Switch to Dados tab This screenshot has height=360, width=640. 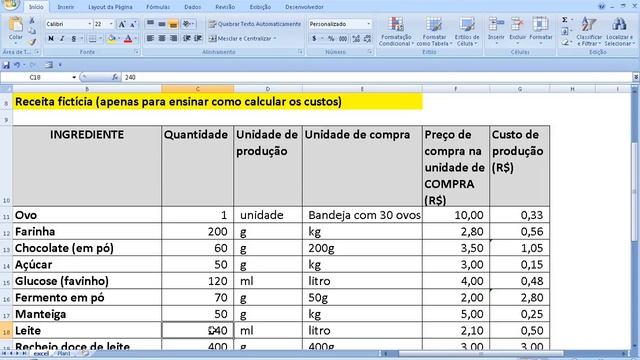tap(192, 7)
